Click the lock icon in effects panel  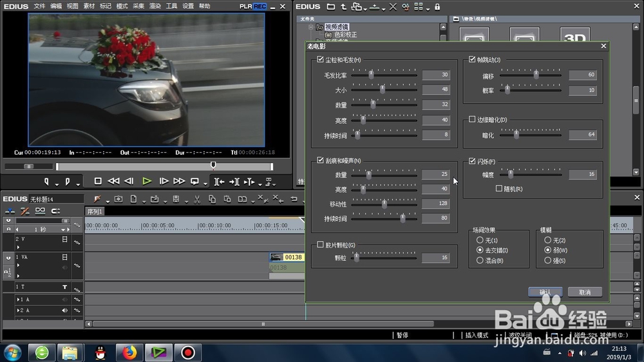click(x=437, y=6)
